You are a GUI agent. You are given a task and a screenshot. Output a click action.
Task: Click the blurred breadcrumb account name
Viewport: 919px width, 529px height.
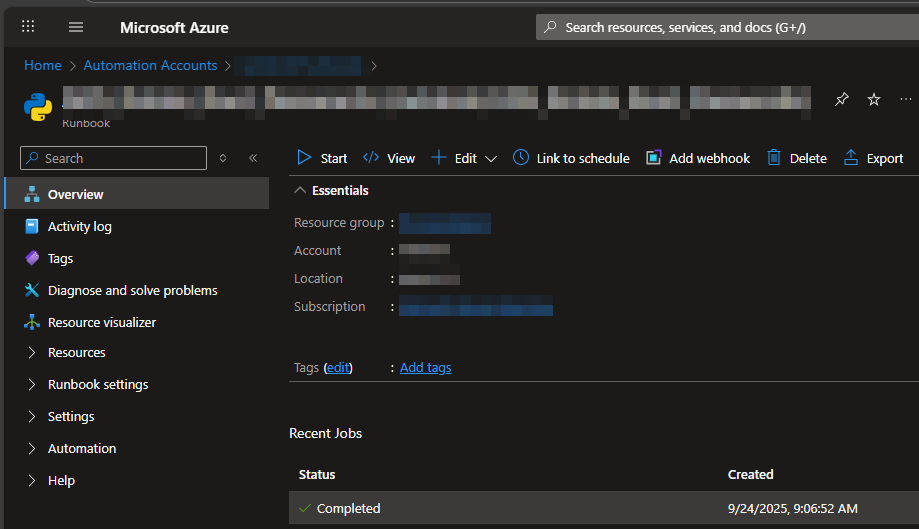tap(298, 66)
